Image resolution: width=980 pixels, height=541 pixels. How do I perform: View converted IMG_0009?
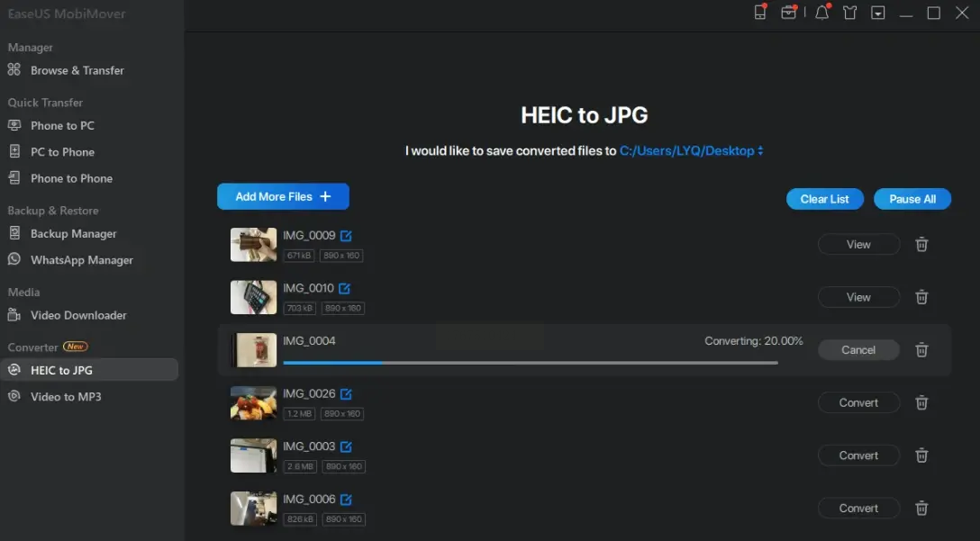coord(858,244)
